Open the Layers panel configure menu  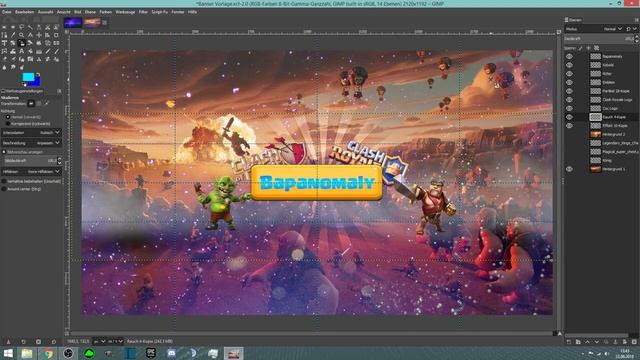click(637, 20)
